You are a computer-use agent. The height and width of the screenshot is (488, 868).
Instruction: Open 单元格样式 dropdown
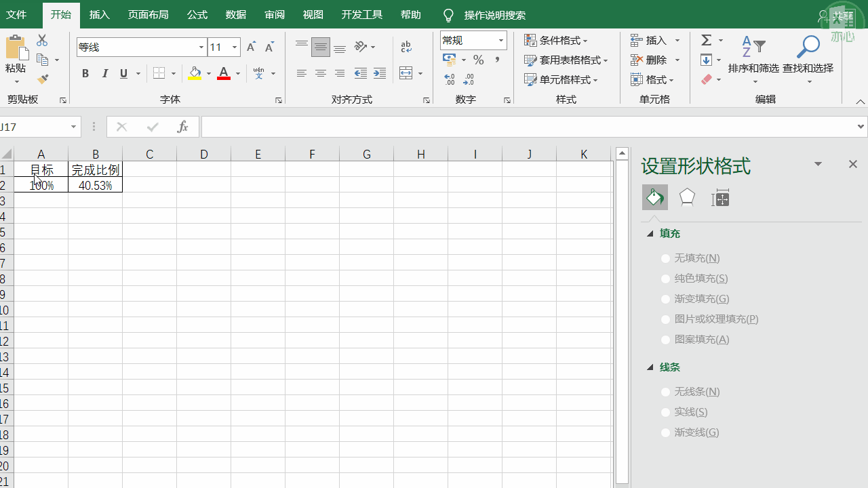(561, 80)
